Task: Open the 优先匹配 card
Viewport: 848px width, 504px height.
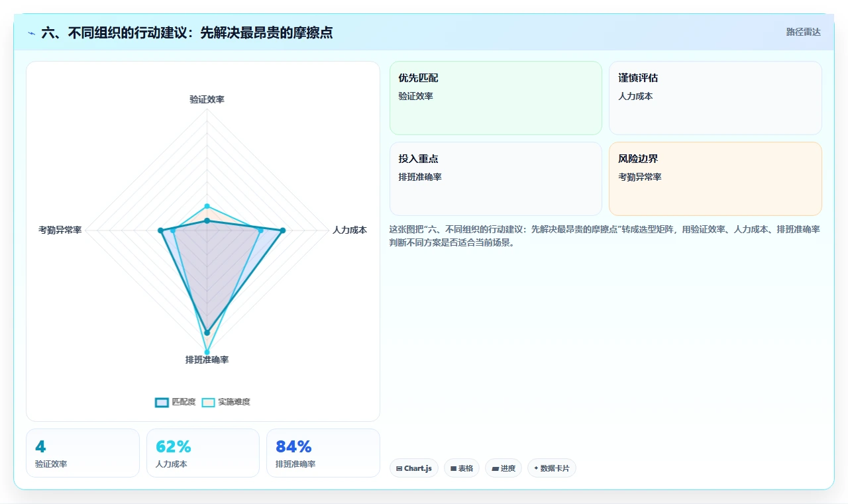Action: click(x=496, y=98)
